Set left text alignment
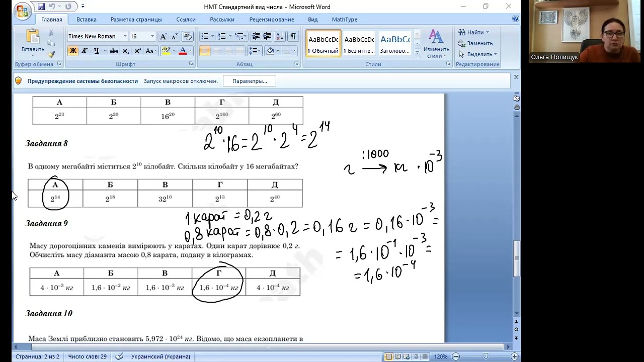Screen dimensions: 644x362 point(204,51)
